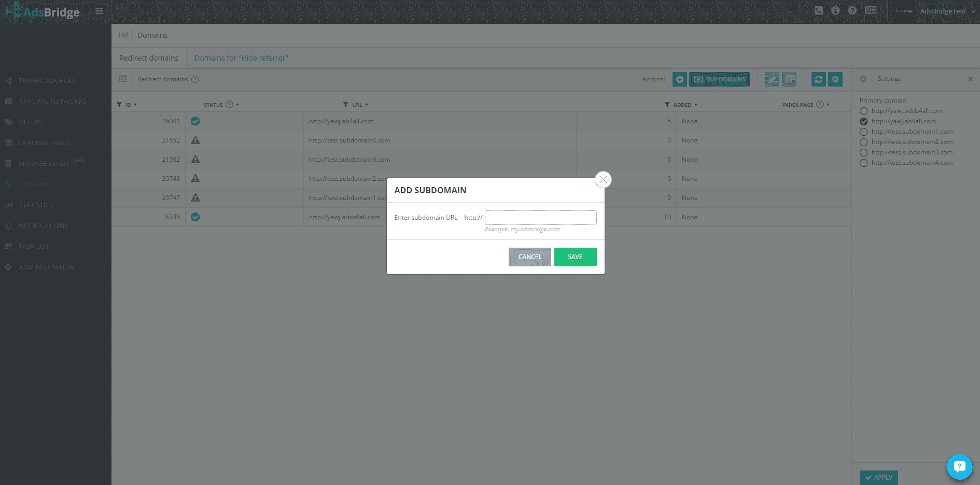Viewport: 980px width, 485px height.
Task: Expand Traffic Sources sidebar menu
Action: (x=55, y=80)
